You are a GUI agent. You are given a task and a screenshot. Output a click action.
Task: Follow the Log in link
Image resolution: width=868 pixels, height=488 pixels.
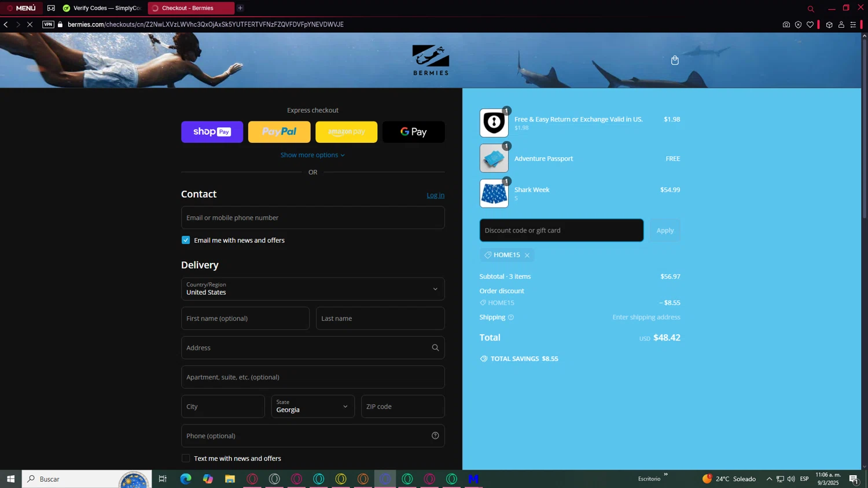tap(435, 195)
